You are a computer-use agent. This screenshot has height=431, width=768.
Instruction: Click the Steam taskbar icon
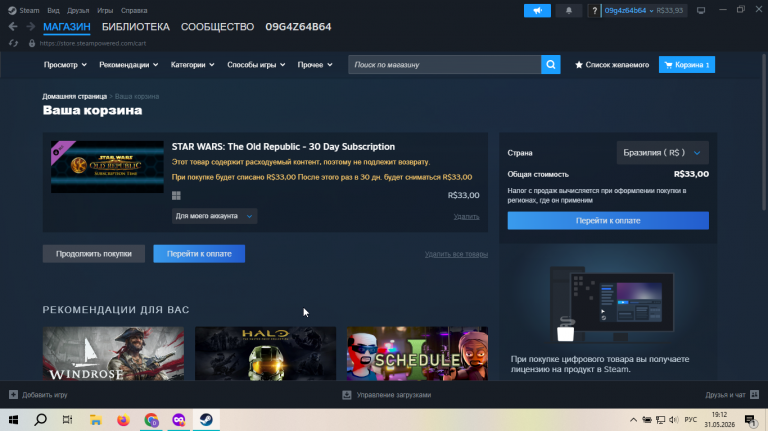(206, 420)
